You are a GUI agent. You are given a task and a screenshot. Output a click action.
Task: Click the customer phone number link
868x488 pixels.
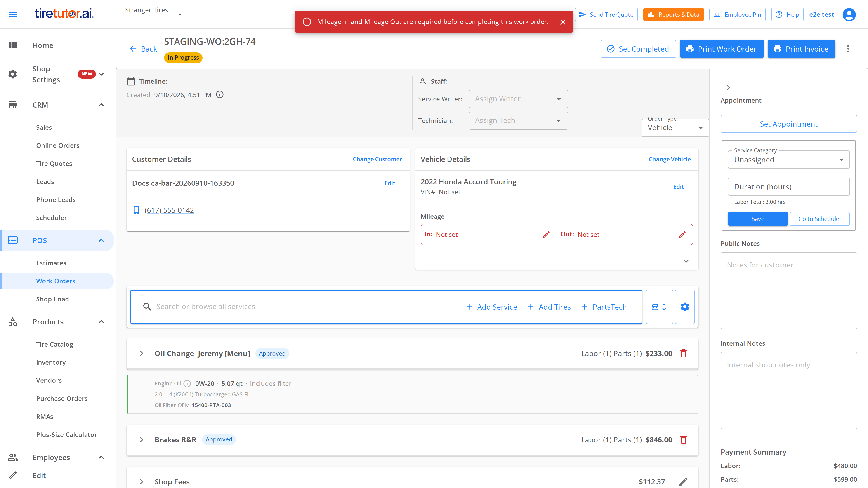pos(169,210)
